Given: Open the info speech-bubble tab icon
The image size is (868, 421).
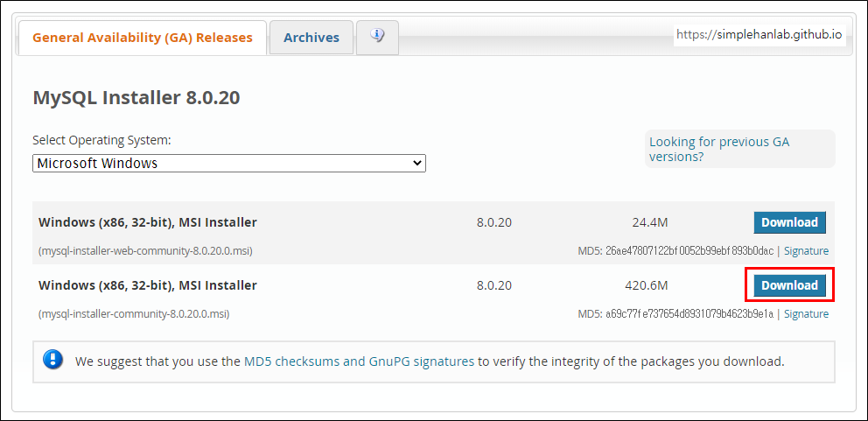Looking at the screenshot, I should point(377,37).
